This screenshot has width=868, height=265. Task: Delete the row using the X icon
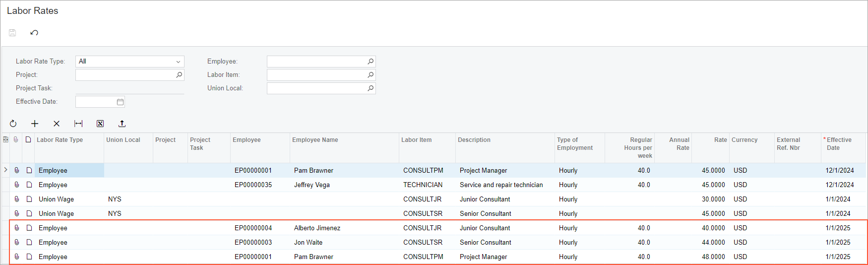[57, 124]
